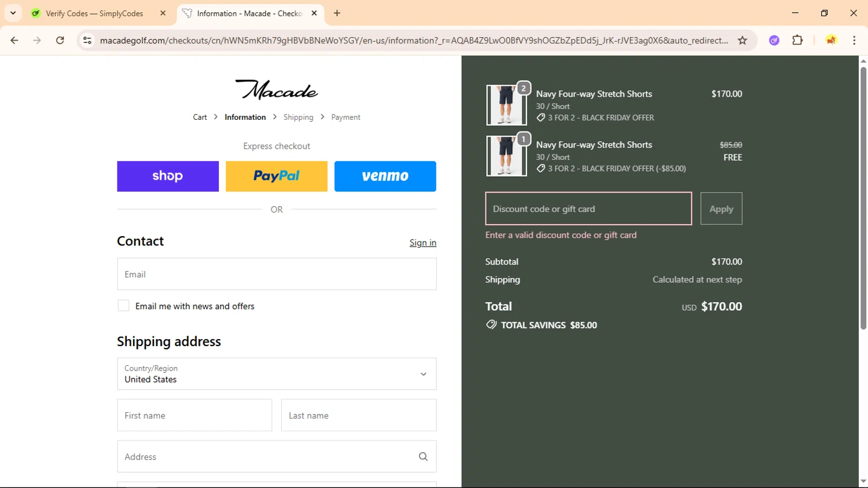Image resolution: width=868 pixels, height=488 pixels.
Task: Click the quantity 2 shorts thumbnail
Action: click(x=506, y=105)
